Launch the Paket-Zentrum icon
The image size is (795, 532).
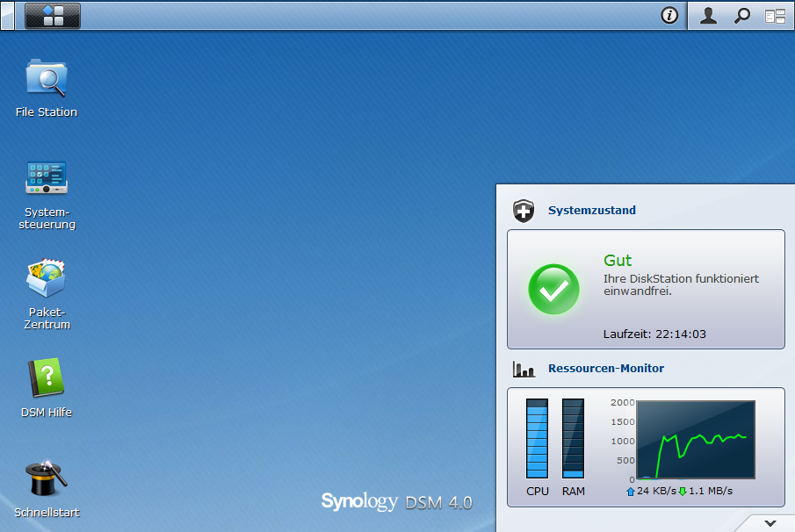point(47,279)
